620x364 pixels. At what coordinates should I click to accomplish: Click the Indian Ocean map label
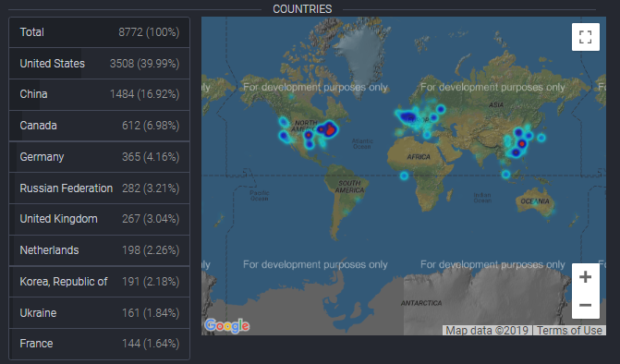click(x=482, y=198)
